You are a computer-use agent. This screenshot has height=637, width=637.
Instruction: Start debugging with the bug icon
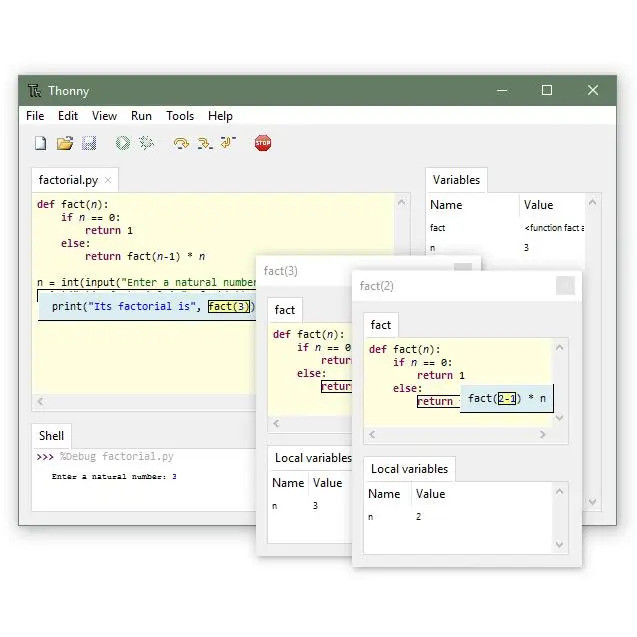[x=147, y=143]
